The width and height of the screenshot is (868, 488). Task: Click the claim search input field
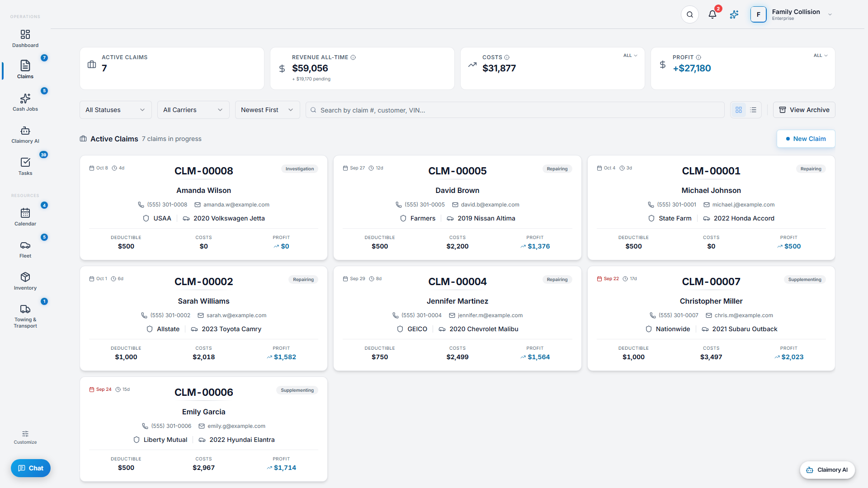[x=515, y=110]
